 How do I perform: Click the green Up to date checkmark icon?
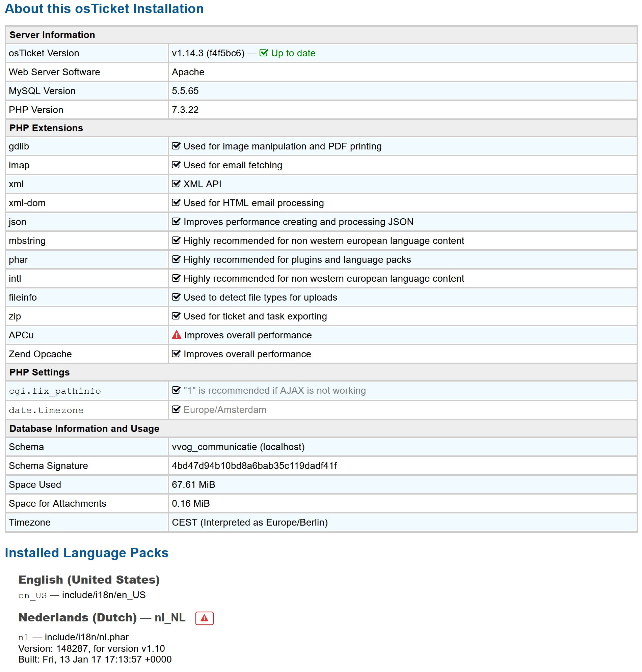264,53
